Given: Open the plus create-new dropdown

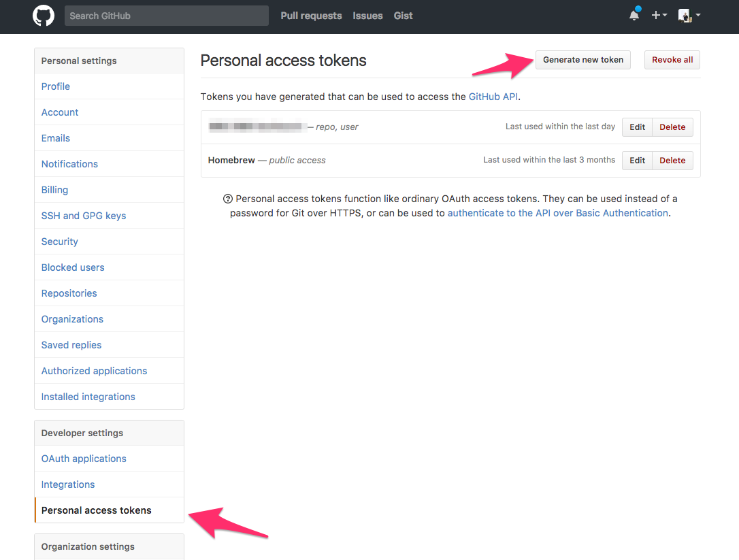Looking at the screenshot, I should click(659, 15).
